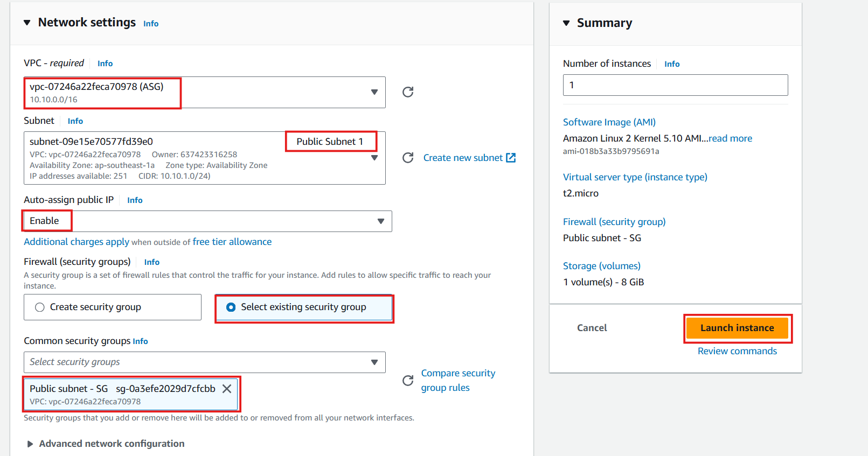
Task: Remove the Public subnet - SG security group
Action: click(227, 389)
